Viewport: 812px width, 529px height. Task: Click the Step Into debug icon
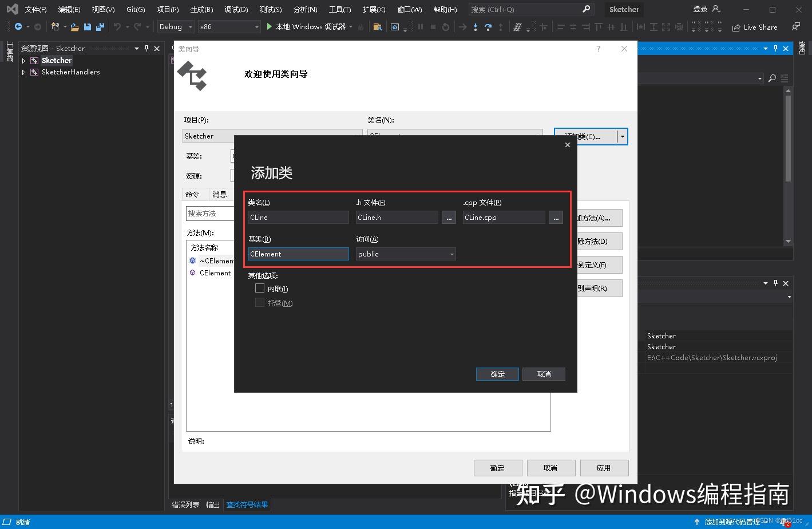tap(476, 26)
